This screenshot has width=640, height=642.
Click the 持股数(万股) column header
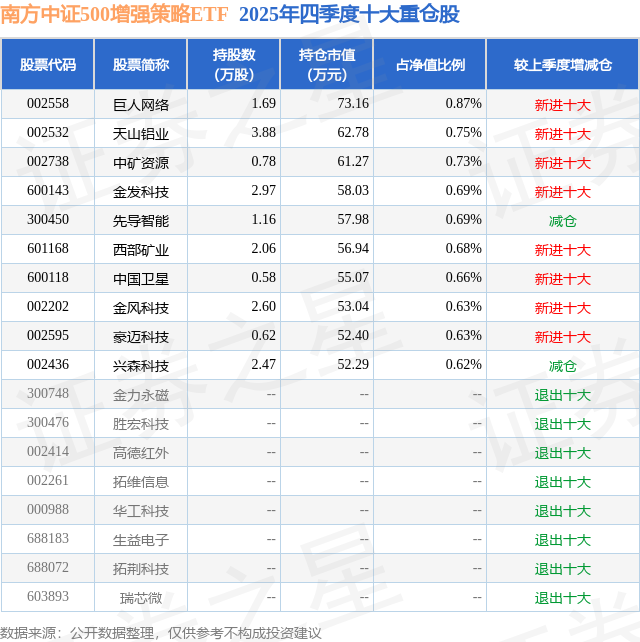(234, 65)
